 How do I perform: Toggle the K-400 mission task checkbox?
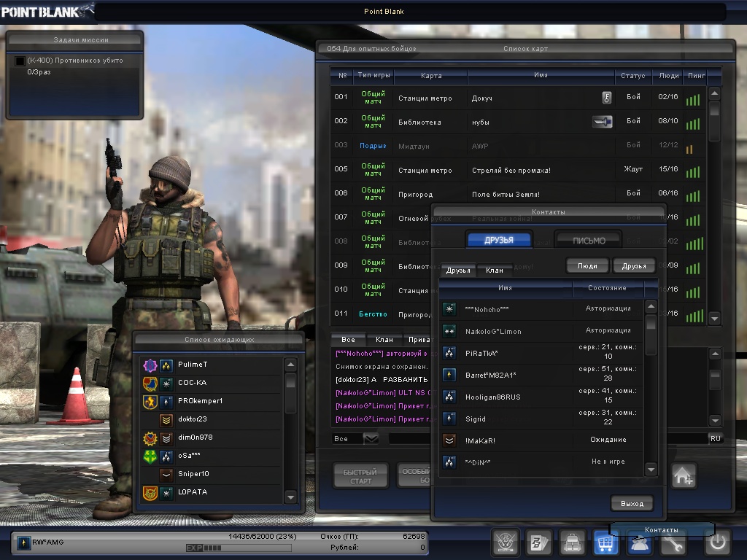[20, 61]
